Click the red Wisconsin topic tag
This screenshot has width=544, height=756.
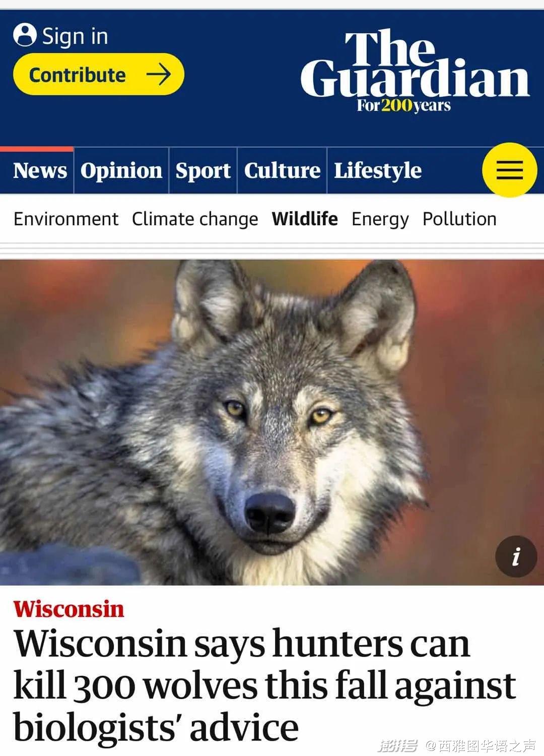[x=69, y=609]
